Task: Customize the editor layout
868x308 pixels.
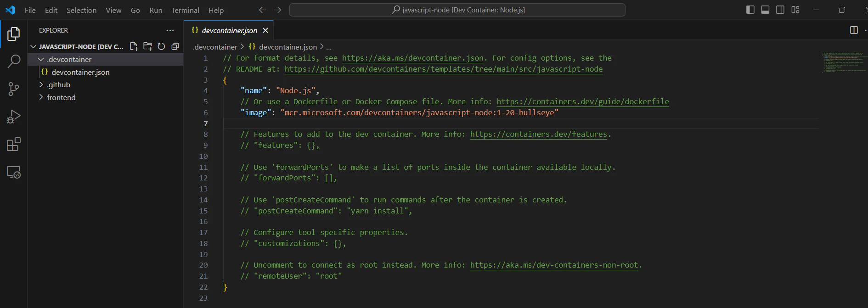Action: (795, 10)
